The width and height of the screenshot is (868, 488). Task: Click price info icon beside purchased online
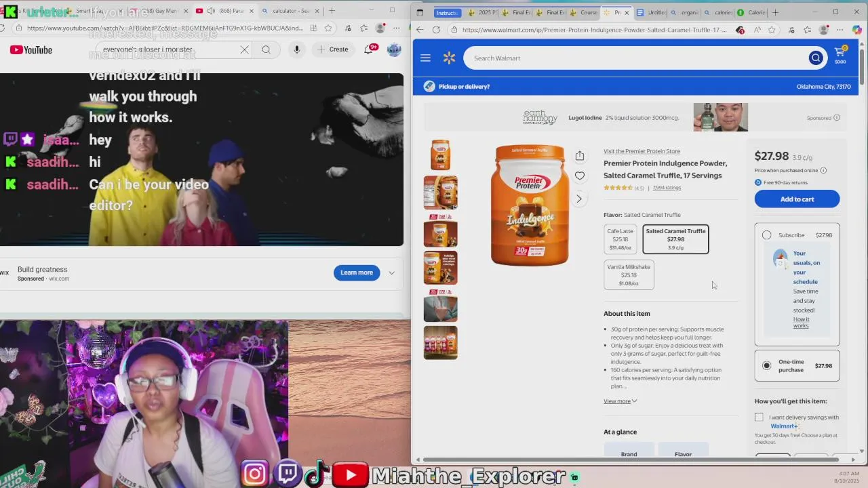point(823,171)
